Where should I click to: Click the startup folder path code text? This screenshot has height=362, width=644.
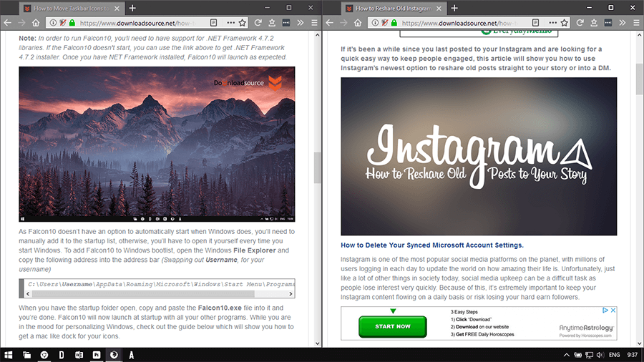click(161, 284)
